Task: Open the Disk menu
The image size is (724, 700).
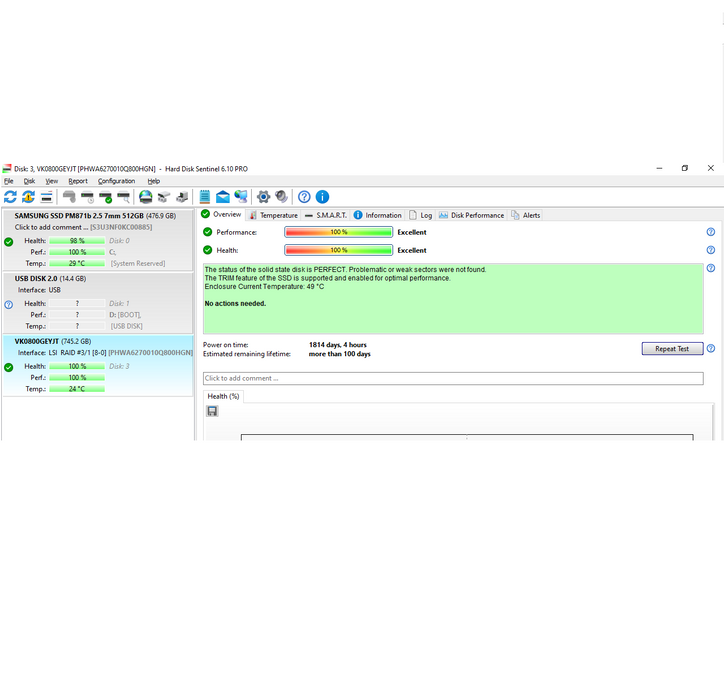Action: pos(29,181)
